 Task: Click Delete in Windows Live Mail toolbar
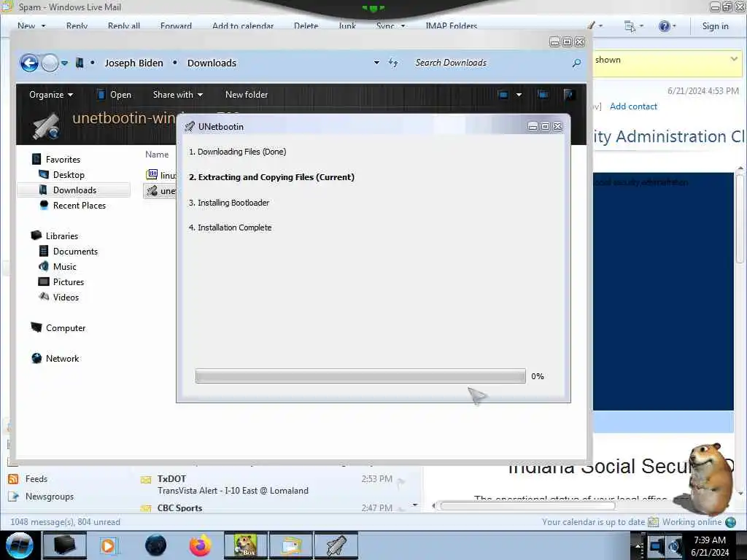coord(306,26)
